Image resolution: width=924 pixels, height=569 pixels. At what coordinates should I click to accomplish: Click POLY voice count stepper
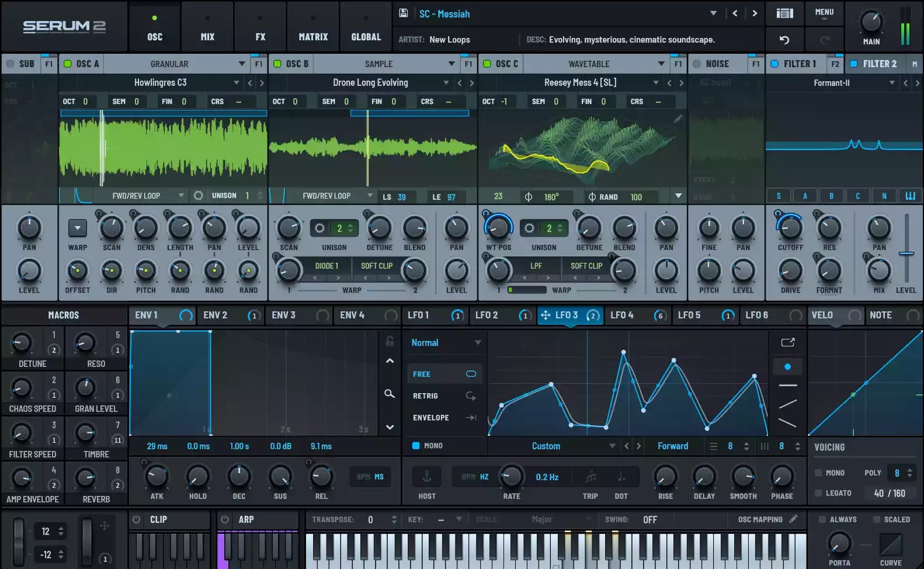click(909, 473)
